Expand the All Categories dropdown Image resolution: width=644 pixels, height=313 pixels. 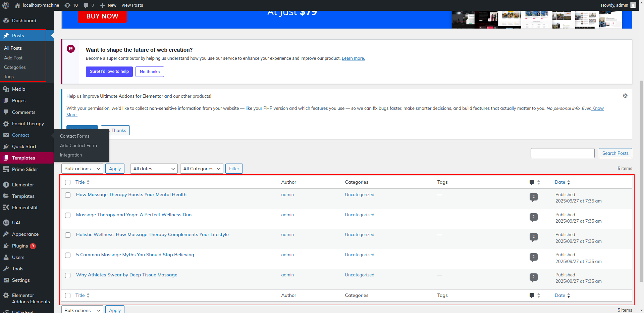pyautogui.click(x=202, y=169)
